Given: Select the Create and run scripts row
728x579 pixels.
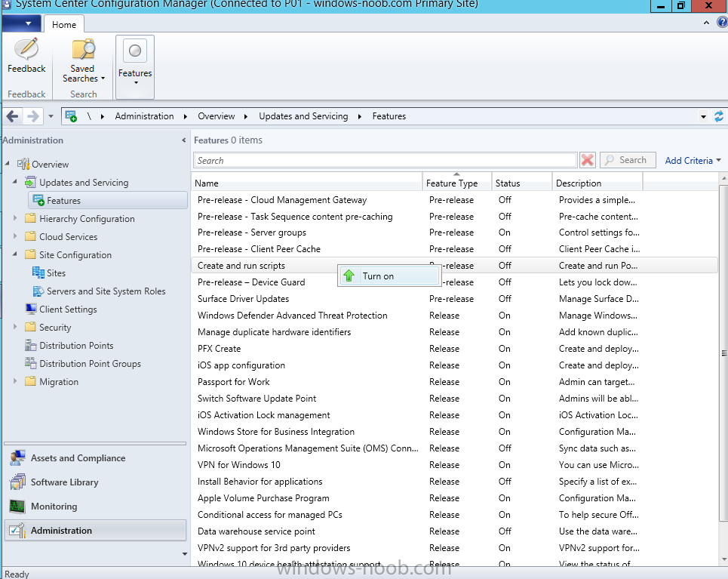Looking at the screenshot, I should point(454,265).
